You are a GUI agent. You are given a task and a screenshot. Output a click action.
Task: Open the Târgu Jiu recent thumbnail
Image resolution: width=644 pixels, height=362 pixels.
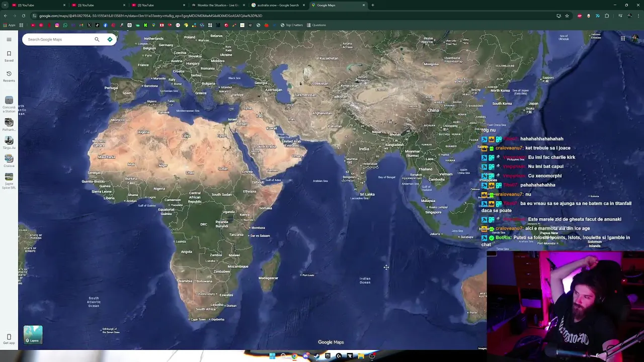click(9, 140)
